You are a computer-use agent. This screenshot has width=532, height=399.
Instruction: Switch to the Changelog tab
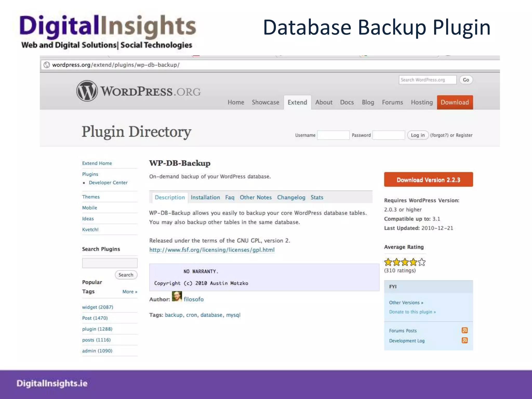click(x=291, y=197)
